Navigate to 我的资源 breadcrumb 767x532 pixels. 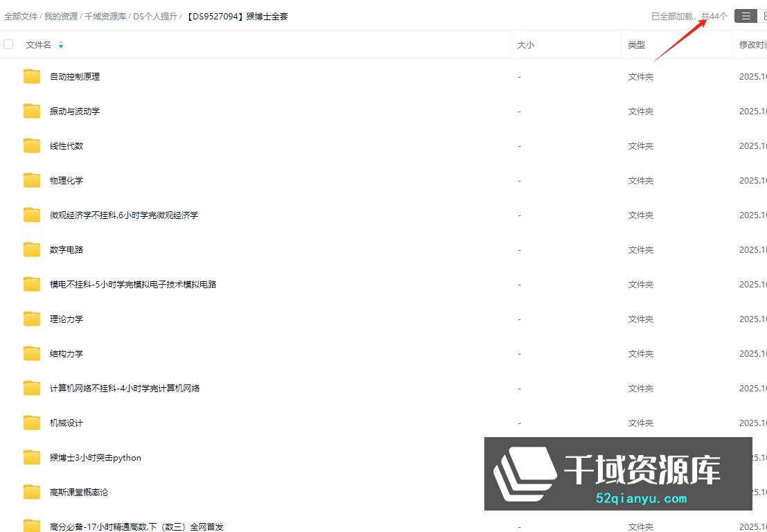pyautogui.click(x=61, y=16)
